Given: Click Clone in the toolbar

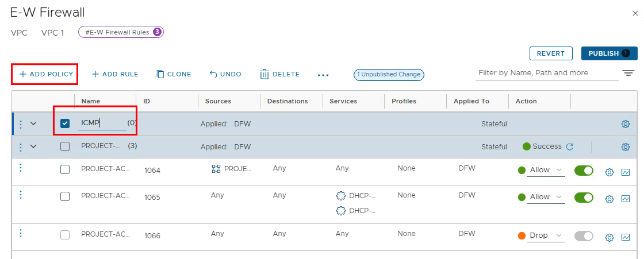Looking at the screenshot, I should [x=174, y=74].
